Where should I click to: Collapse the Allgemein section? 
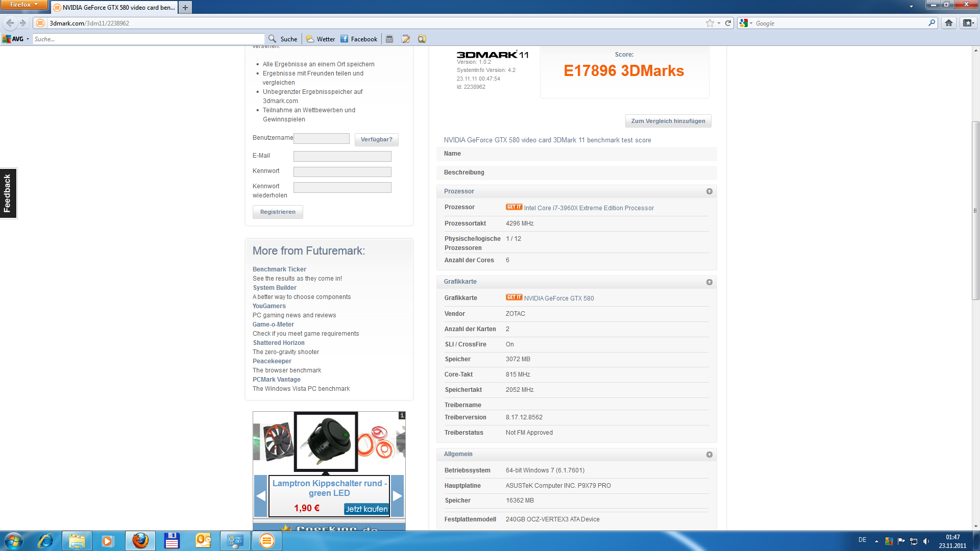tap(709, 455)
